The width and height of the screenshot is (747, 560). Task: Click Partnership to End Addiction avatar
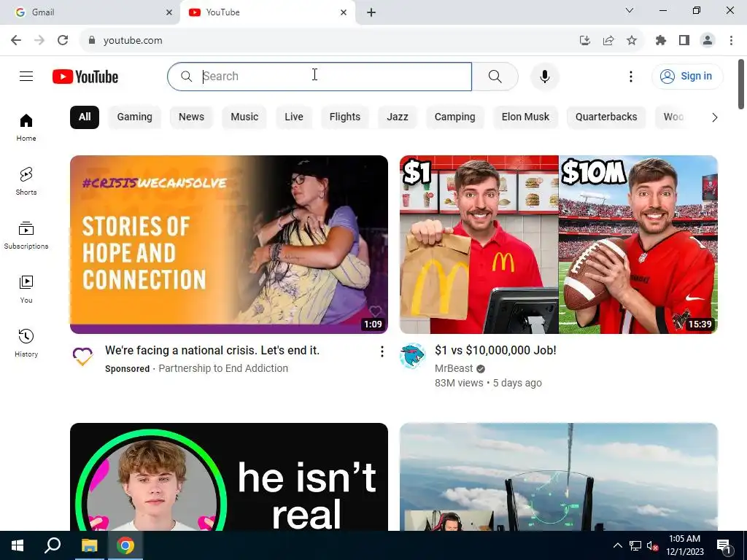coord(82,356)
